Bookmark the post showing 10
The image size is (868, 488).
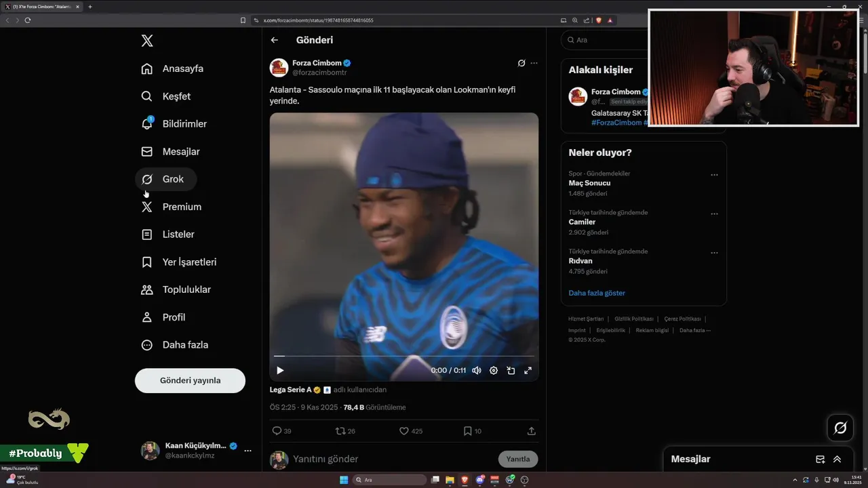click(472, 431)
